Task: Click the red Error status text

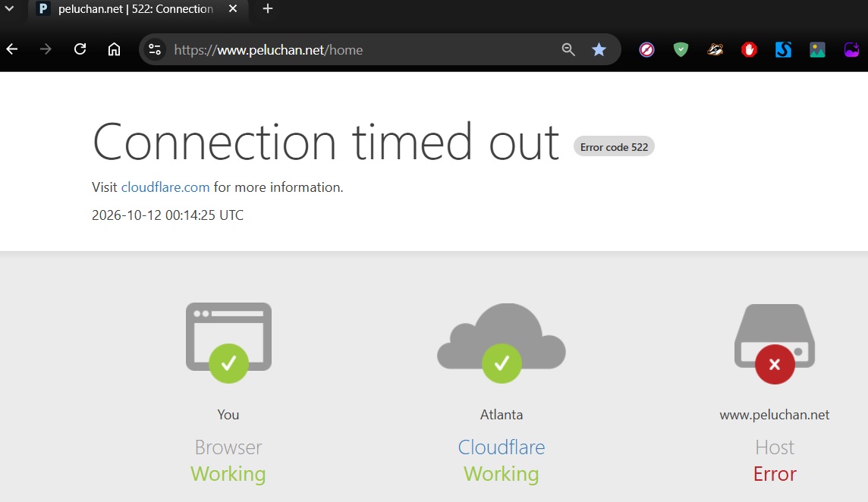Action: tap(775, 474)
